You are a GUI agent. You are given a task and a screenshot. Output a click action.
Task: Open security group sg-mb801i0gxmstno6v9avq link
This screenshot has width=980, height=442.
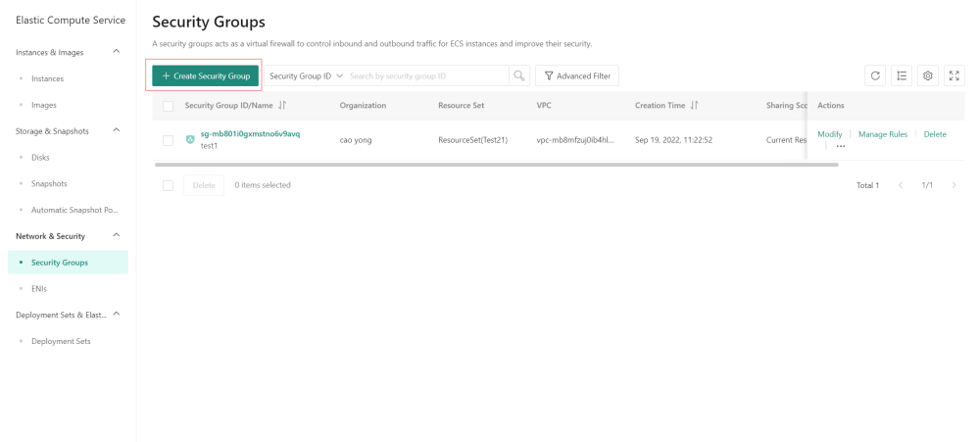[250, 134]
